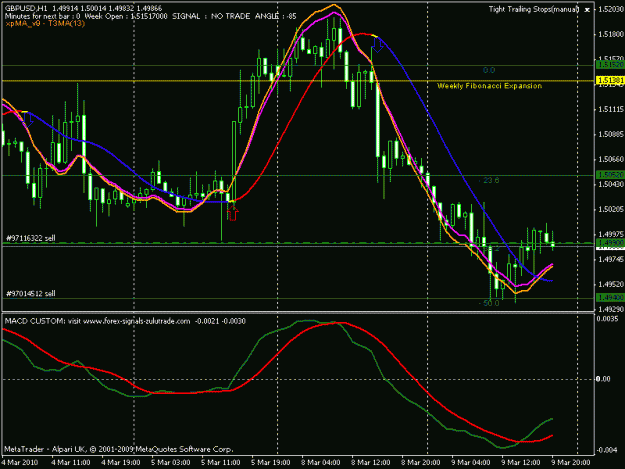625x469 pixels.
Task: Click the GBPUSD,H1 chart title text
Action: (x=26, y=8)
